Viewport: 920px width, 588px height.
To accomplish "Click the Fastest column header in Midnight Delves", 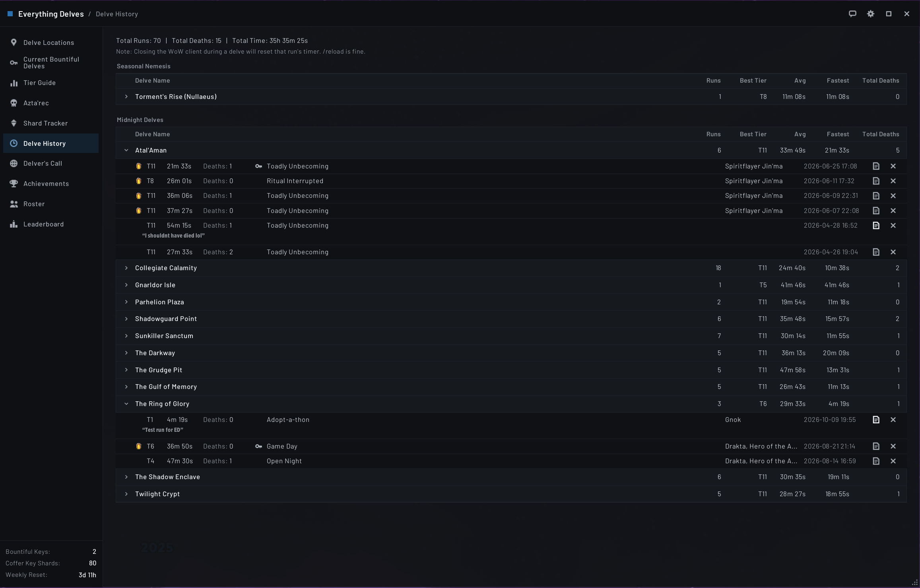I will [x=838, y=134].
